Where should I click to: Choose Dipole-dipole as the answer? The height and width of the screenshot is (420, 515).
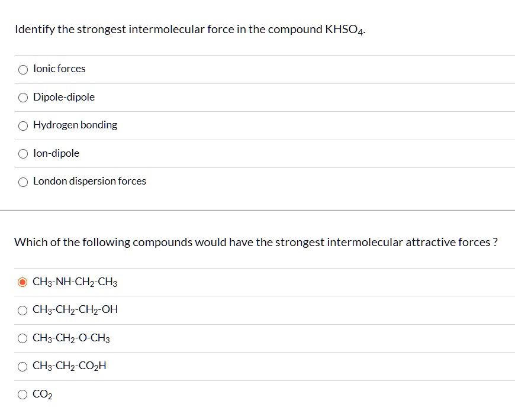click(x=22, y=97)
